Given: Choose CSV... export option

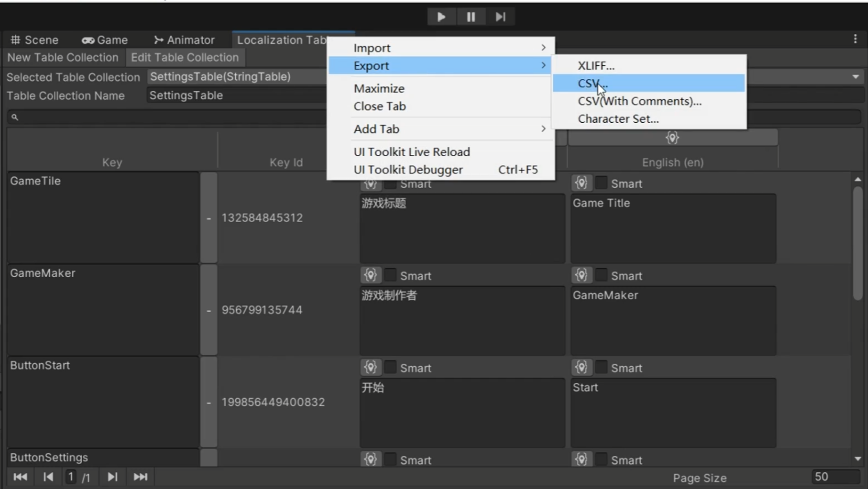Looking at the screenshot, I should (x=649, y=83).
